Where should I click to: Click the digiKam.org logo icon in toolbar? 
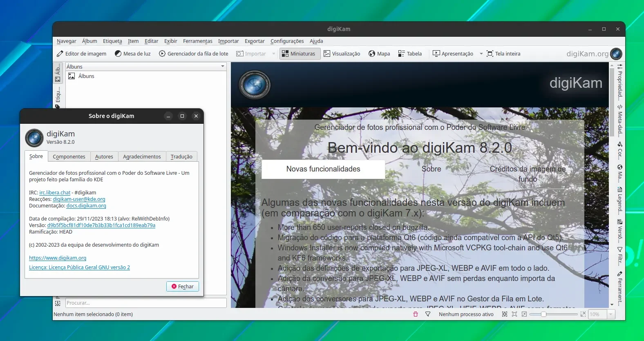(616, 53)
